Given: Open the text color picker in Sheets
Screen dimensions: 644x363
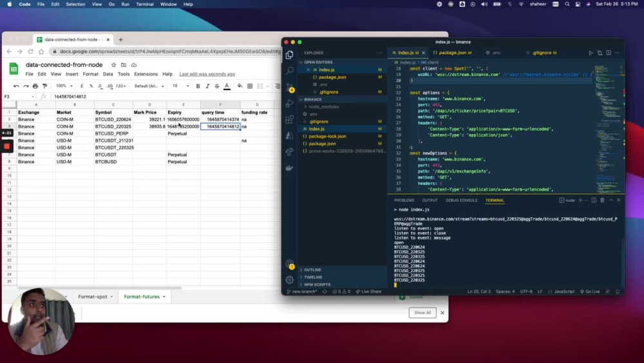Looking at the screenshot, I should pos(227,86).
